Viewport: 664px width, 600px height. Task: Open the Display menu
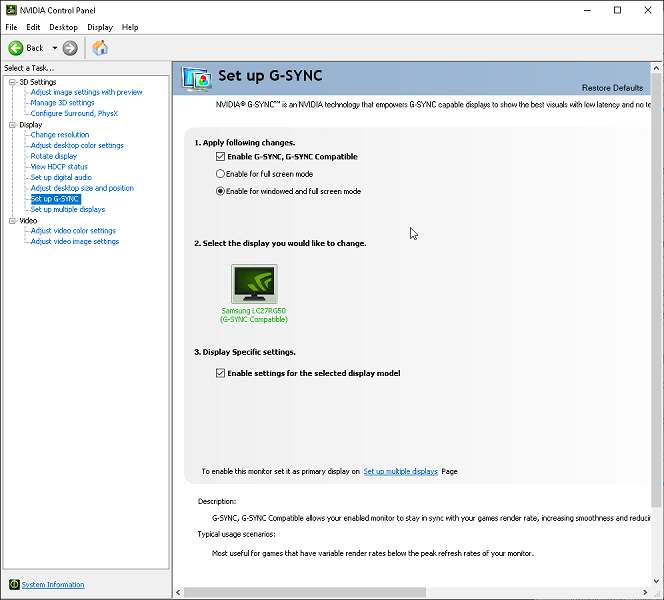100,27
